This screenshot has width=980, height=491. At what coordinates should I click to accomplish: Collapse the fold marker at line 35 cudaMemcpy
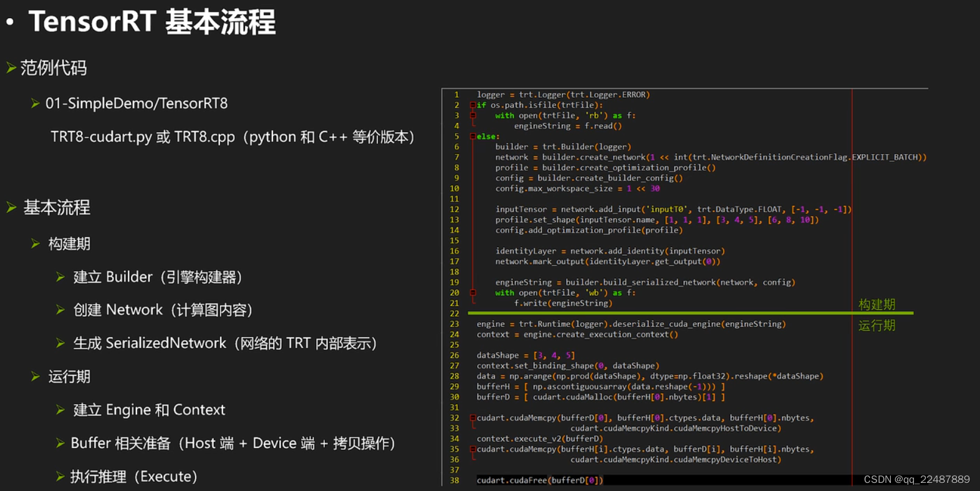pos(473,449)
